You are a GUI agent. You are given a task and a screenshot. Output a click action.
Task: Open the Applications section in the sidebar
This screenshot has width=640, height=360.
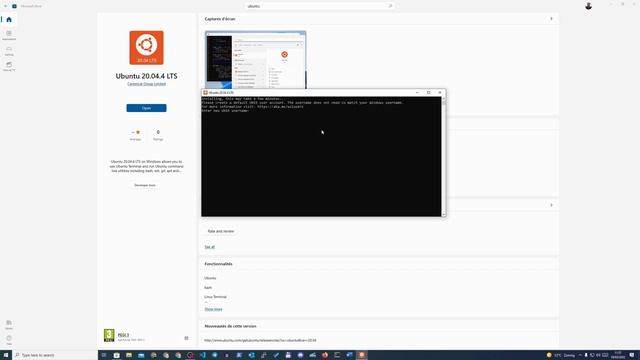click(9, 35)
